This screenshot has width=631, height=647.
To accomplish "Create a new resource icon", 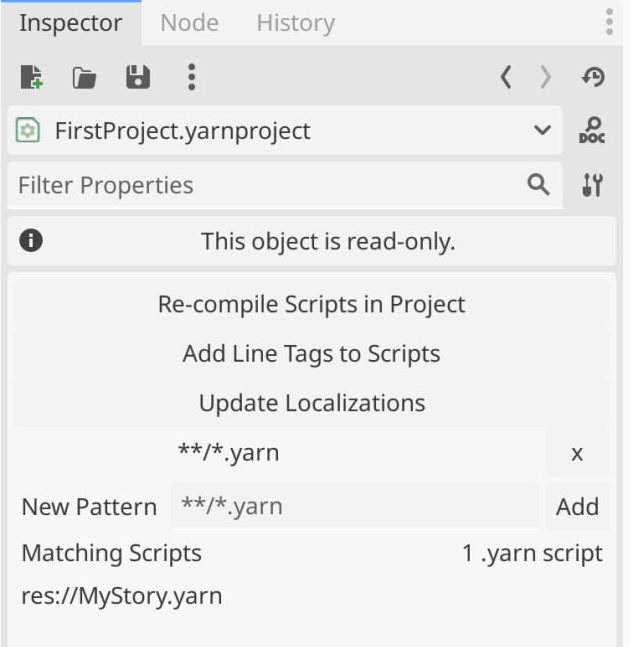I will tap(32, 77).
